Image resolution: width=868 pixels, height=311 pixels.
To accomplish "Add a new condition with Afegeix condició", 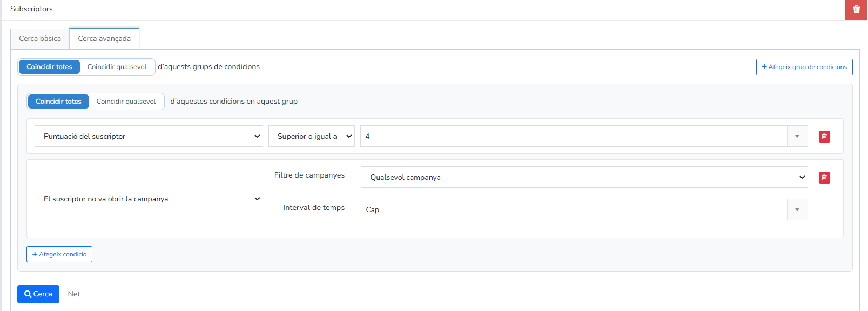I will point(59,254).
